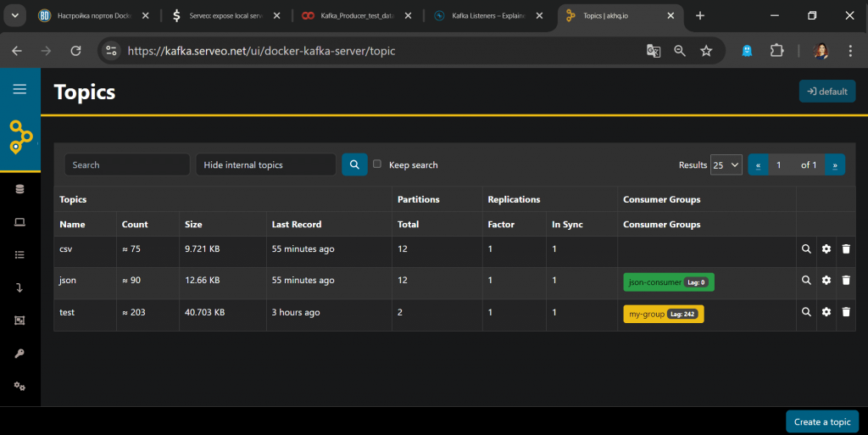Go to next page with » button
Viewport: 868px width, 435px height.
pyautogui.click(x=835, y=165)
